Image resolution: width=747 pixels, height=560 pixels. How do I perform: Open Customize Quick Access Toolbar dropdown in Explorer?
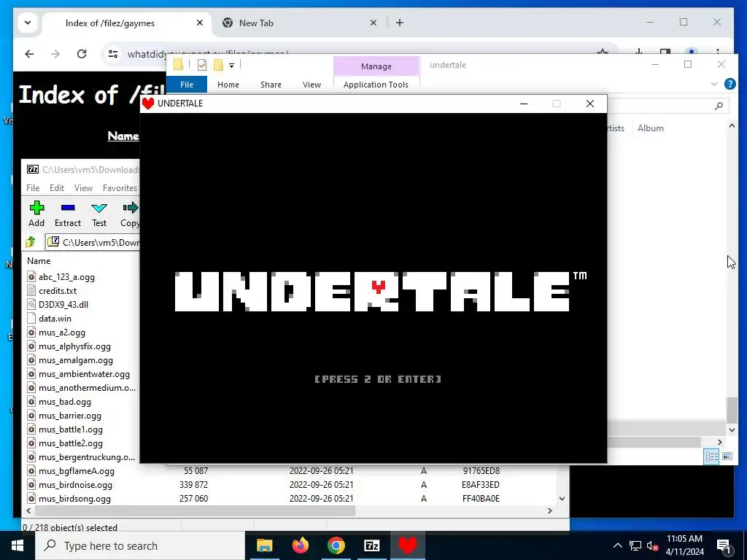click(x=231, y=65)
